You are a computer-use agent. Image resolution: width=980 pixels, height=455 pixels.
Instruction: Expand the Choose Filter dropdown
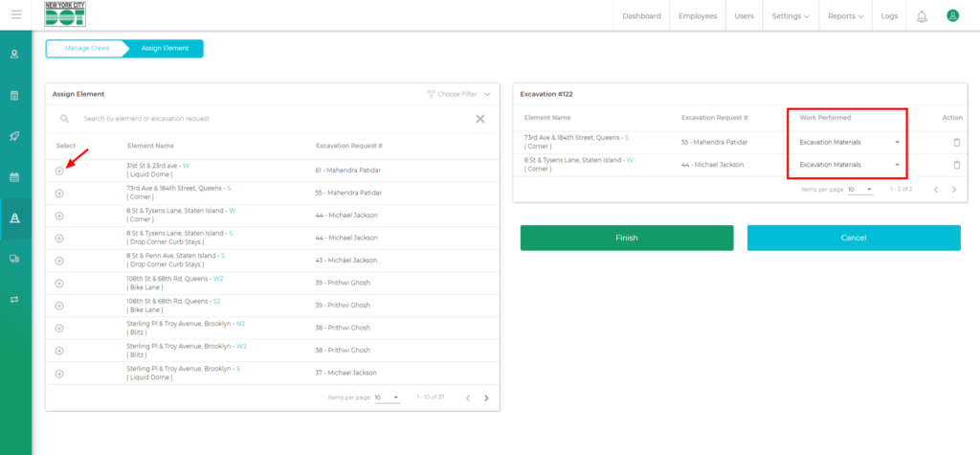(x=459, y=94)
